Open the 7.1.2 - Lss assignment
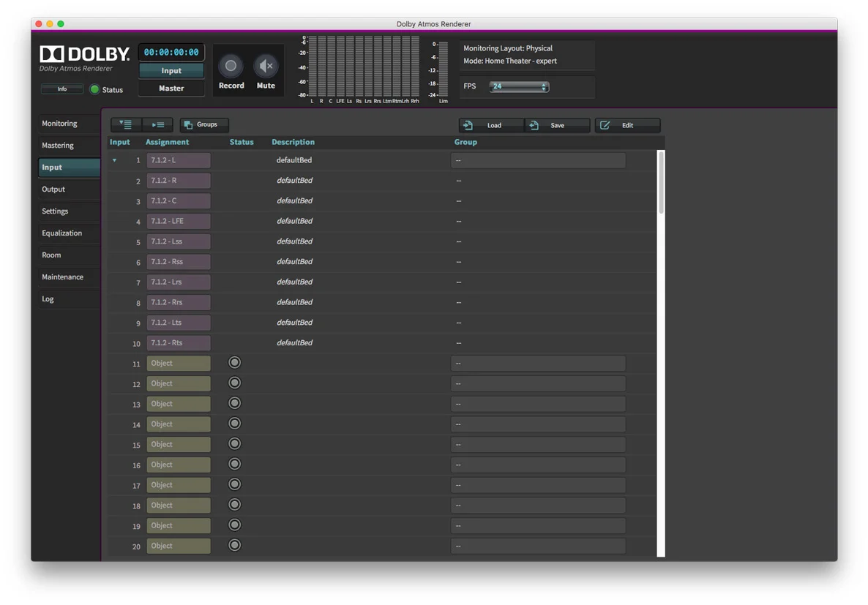 (179, 241)
